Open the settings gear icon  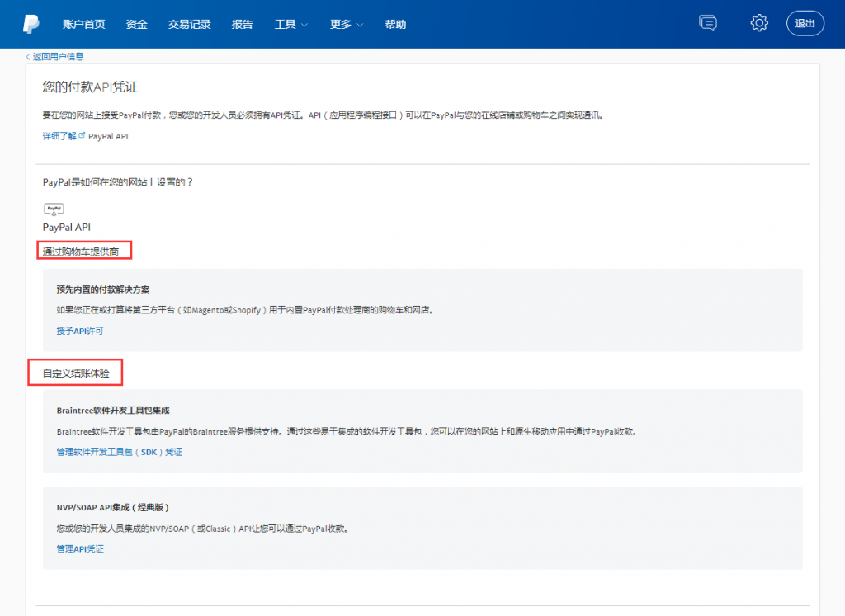click(759, 23)
